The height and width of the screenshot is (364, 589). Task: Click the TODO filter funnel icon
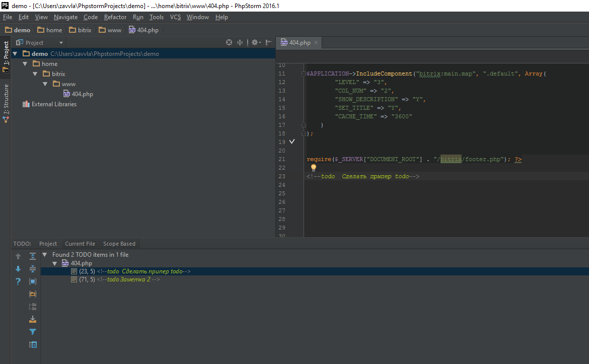tap(33, 332)
